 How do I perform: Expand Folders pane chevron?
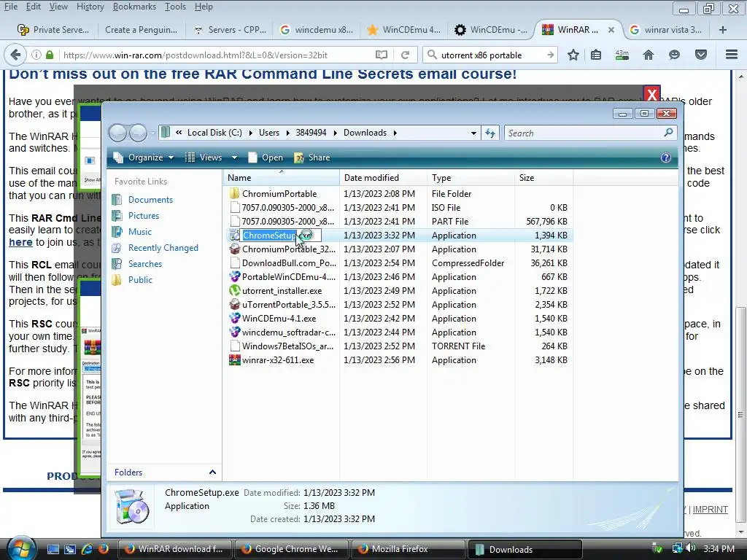pos(212,472)
